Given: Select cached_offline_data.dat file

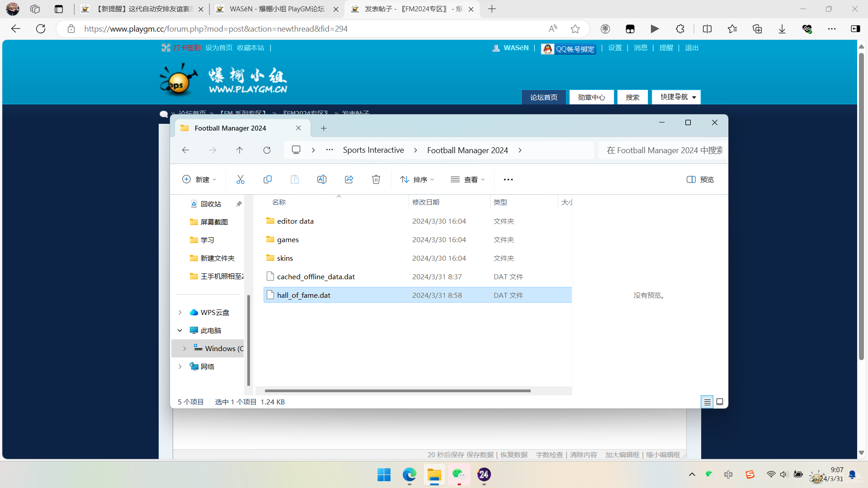Looking at the screenshot, I should 417,277.
